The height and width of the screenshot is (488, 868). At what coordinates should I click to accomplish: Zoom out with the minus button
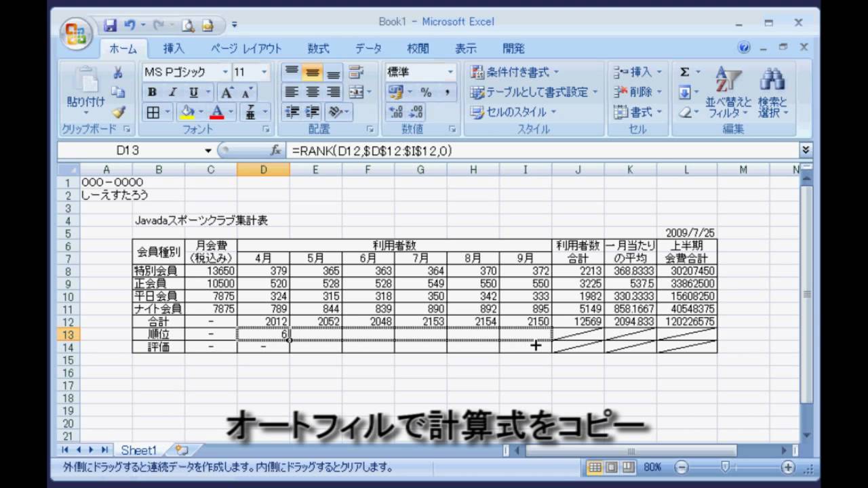(682, 467)
